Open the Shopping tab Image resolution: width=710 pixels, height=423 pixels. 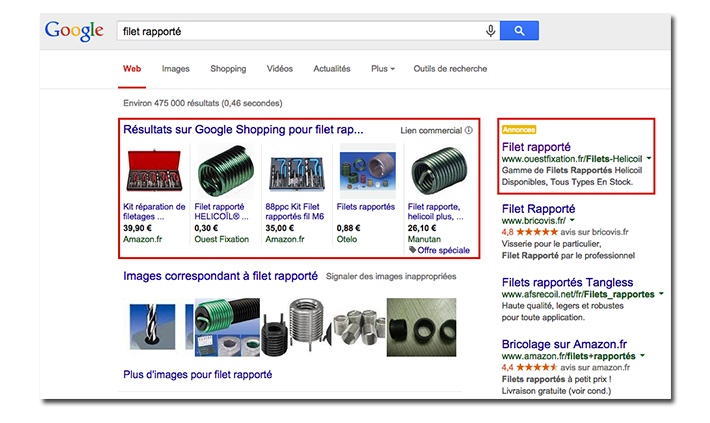pos(228,69)
